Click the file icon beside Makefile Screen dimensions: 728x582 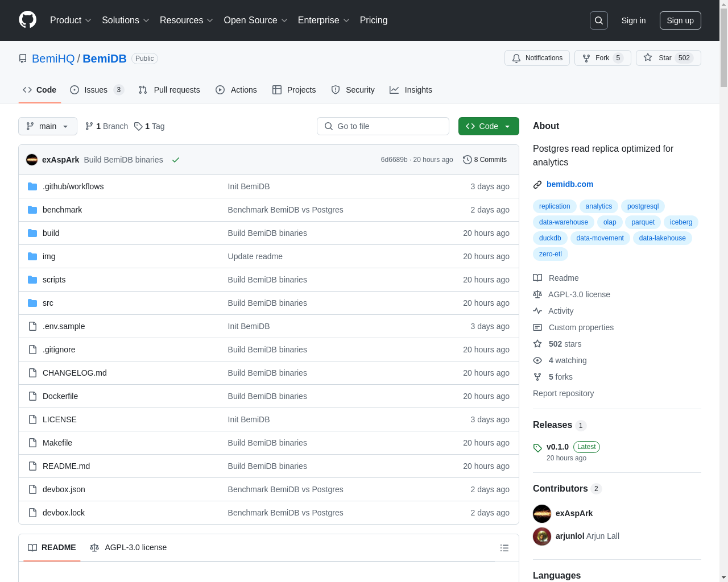[x=32, y=443]
